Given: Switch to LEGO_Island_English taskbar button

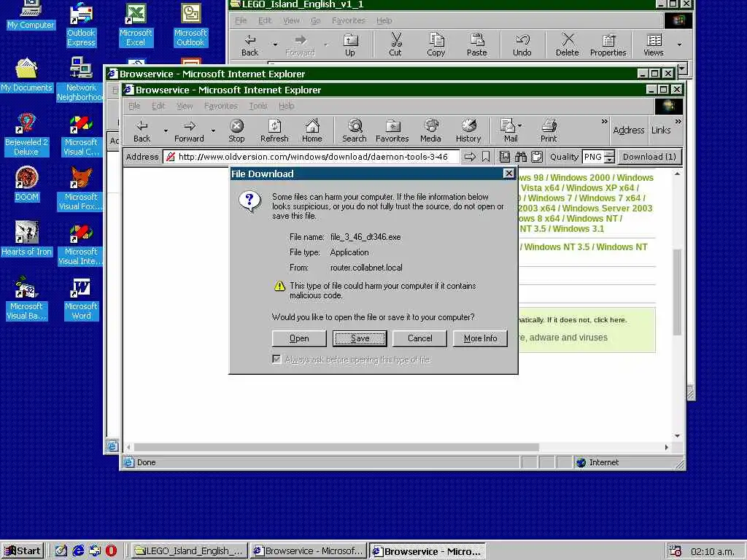Looking at the screenshot, I should pyautogui.click(x=189, y=551).
